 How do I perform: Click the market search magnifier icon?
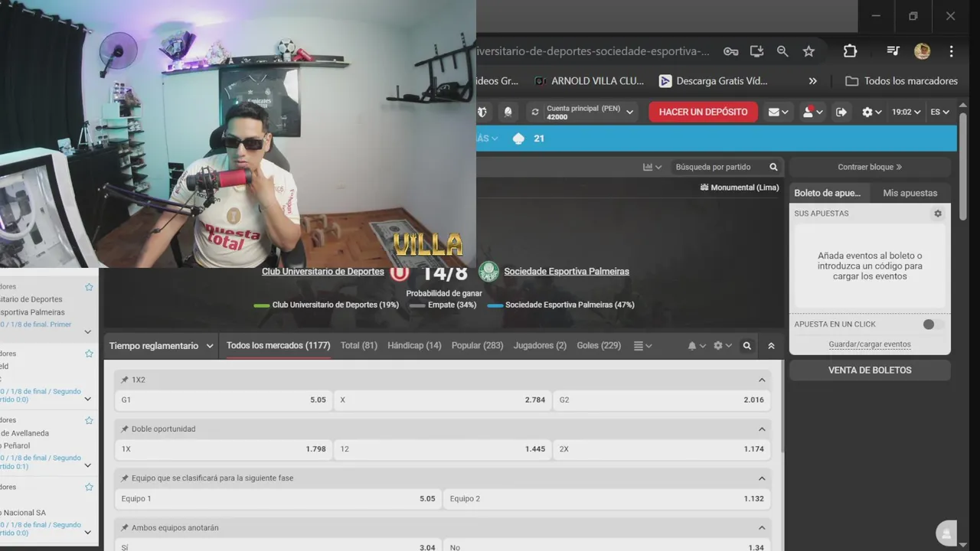[x=747, y=346]
